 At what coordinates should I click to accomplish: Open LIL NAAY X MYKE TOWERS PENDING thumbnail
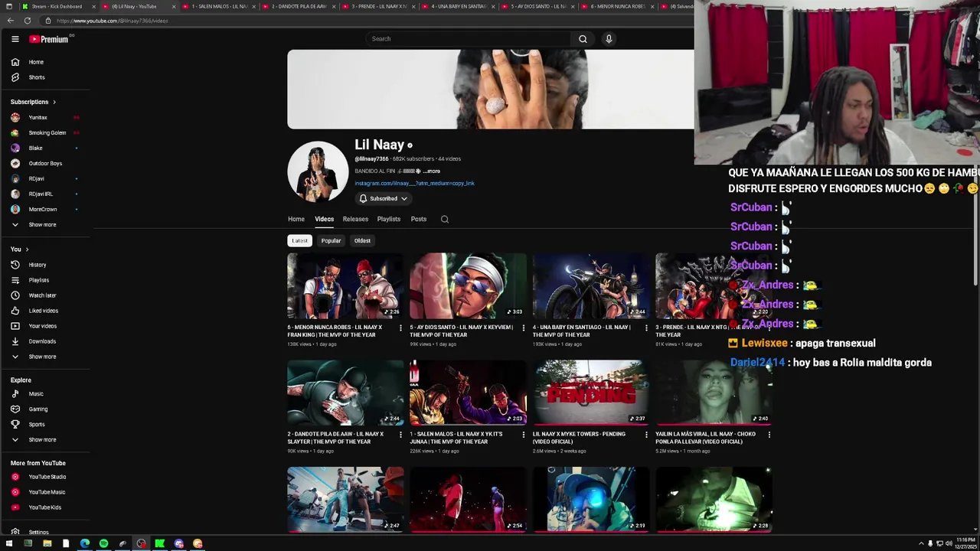point(590,393)
